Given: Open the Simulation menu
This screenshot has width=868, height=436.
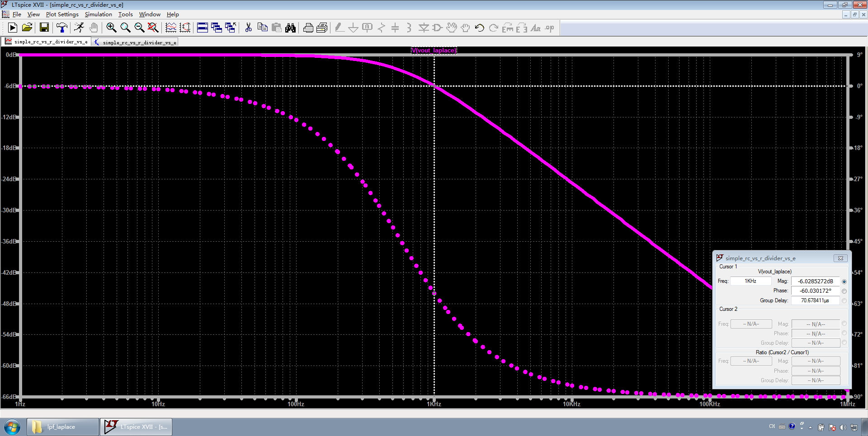Looking at the screenshot, I should (x=98, y=14).
